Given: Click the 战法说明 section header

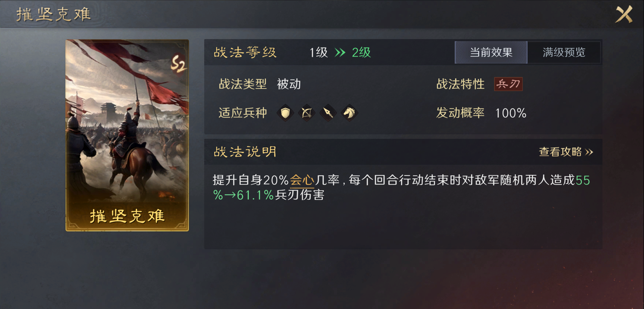Looking at the screenshot, I should 245,152.
